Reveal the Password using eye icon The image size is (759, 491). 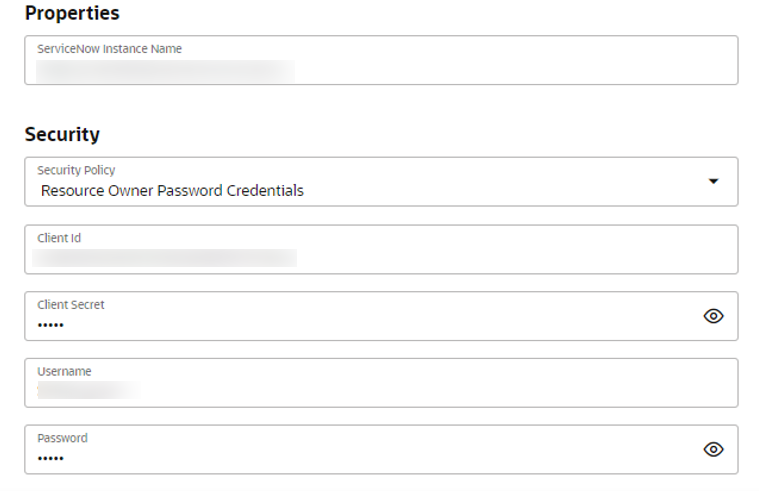pyautogui.click(x=713, y=449)
